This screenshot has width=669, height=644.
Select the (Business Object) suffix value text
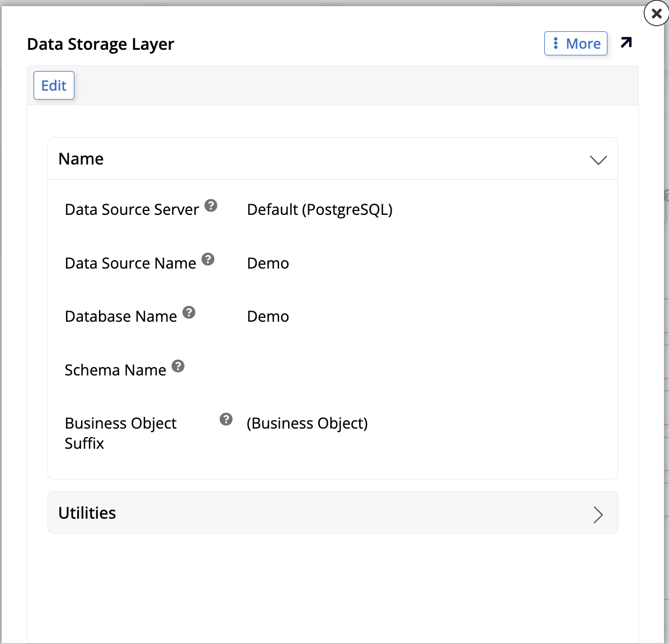pyautogui.click(x=308, y=424)
